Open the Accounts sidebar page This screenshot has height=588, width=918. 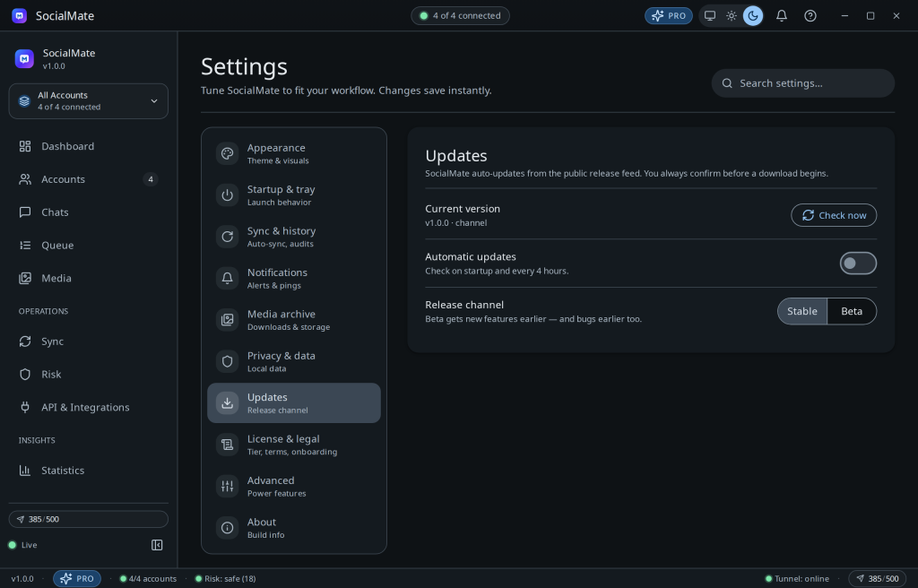tap(89, 179)
